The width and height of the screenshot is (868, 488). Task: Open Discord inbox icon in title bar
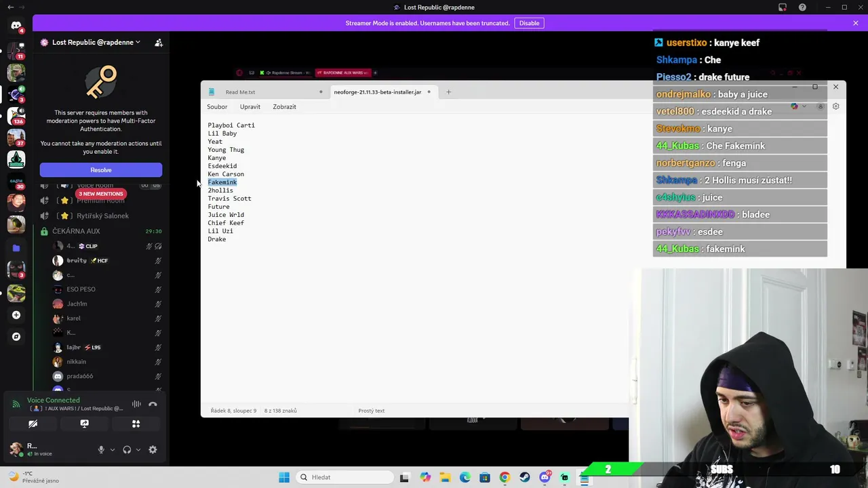click(783, 7)
